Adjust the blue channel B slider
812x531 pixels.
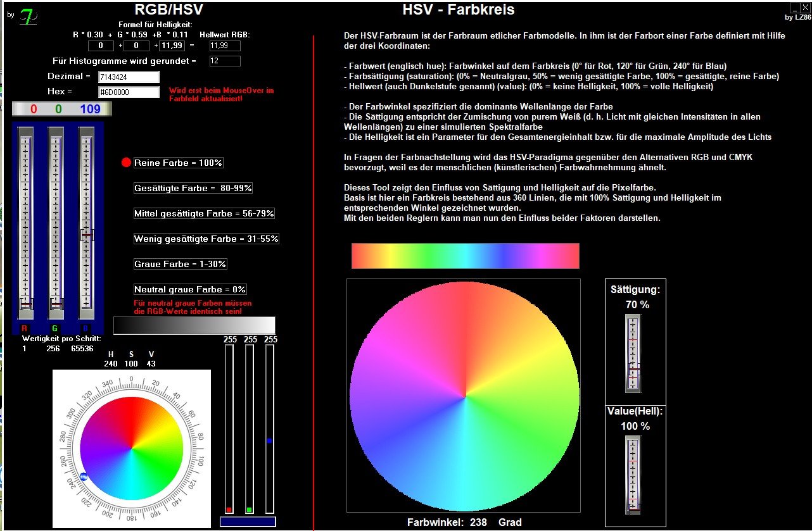[87, 222]
